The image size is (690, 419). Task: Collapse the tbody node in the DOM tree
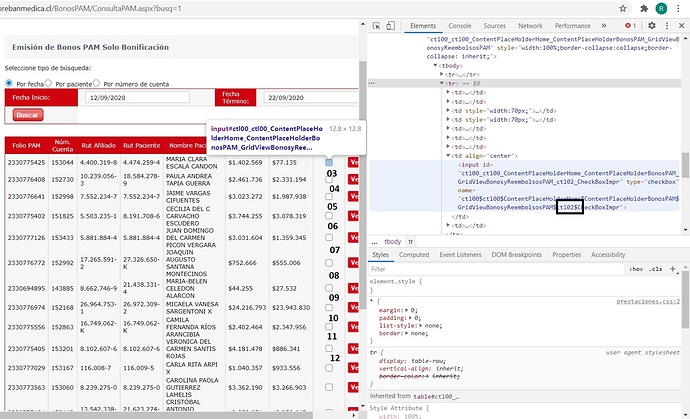435,66
